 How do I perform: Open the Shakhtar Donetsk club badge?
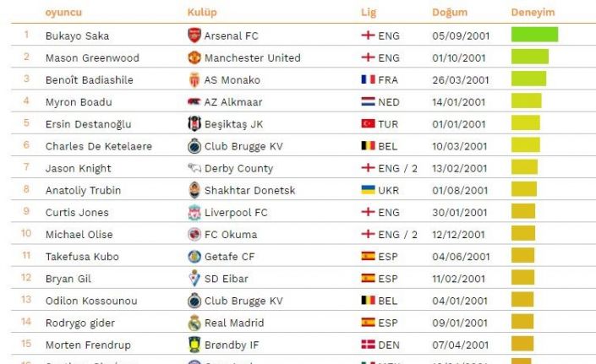(x=194, y=190)
